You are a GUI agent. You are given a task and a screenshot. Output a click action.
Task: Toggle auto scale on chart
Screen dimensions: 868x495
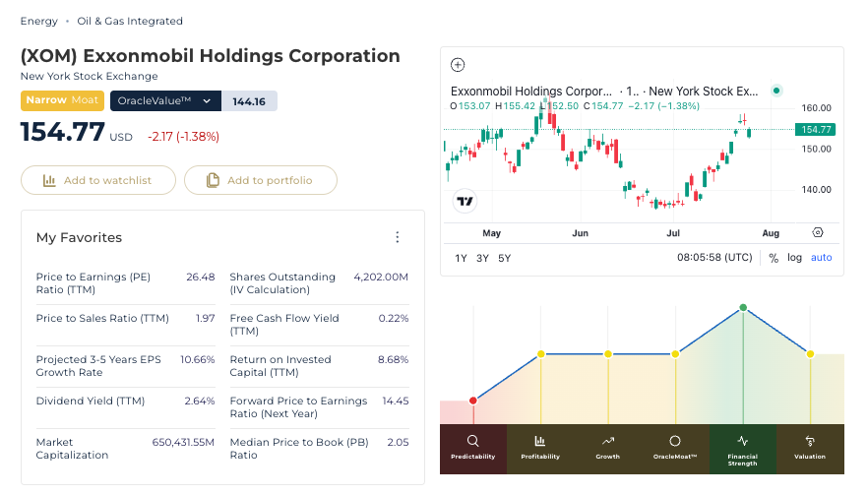click(821, 258)
